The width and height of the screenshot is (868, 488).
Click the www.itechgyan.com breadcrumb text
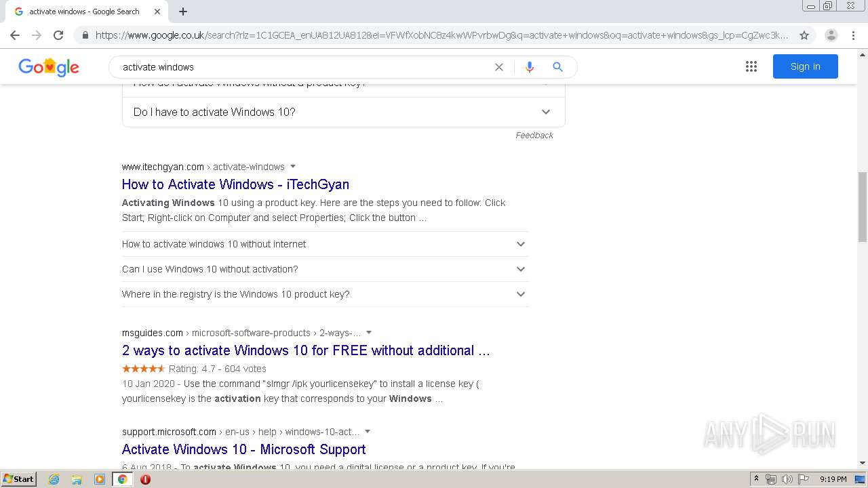[x=163, y=167]
